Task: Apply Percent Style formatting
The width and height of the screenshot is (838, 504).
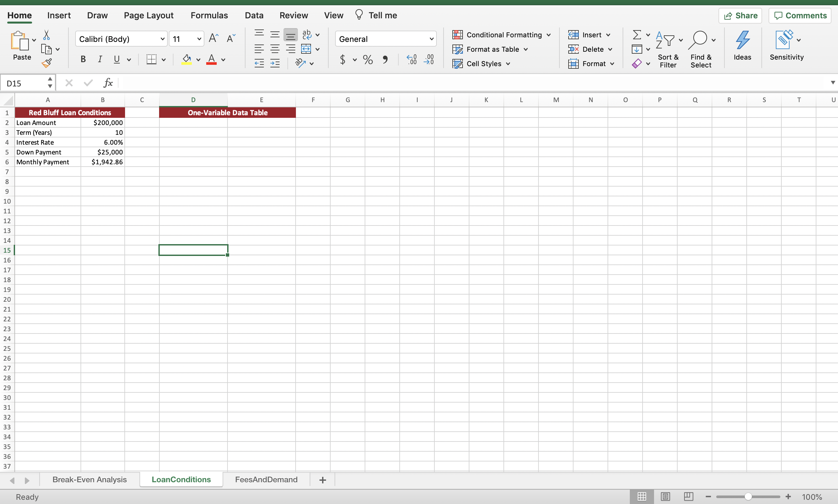Action: [368, 60]
